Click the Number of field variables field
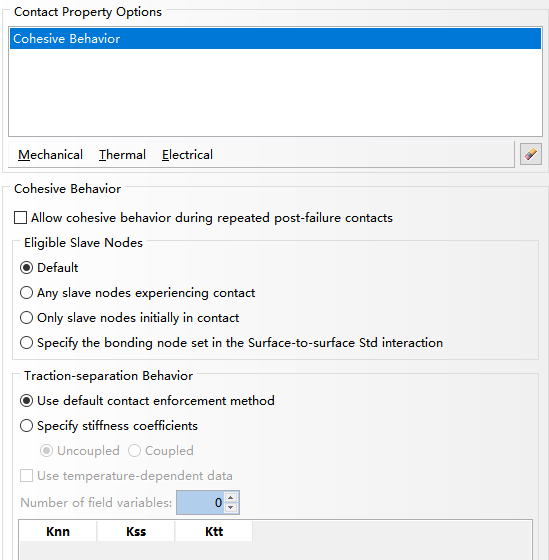Image resolution: width=549 pixels, height=560 pixels. click(201, 502)
